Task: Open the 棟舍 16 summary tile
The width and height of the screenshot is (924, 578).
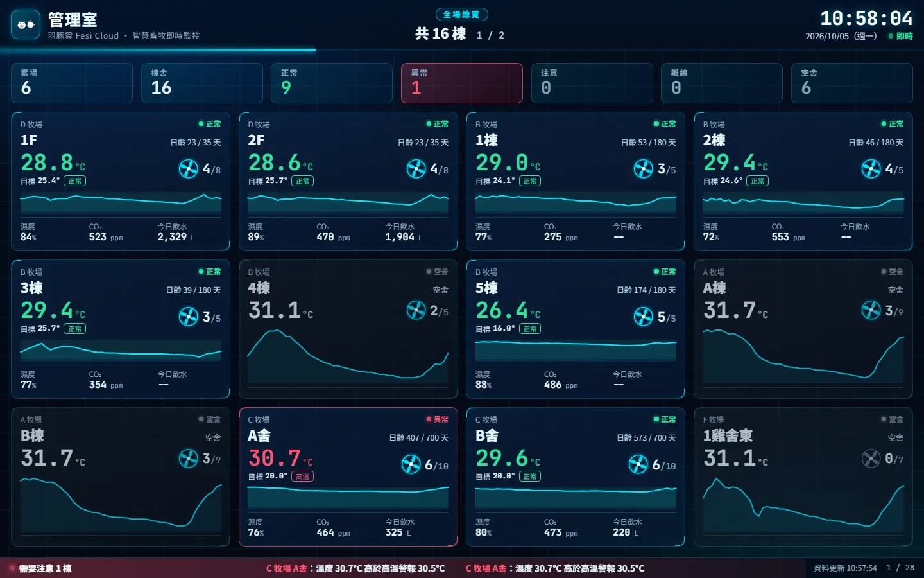Action: coord(201,83)
